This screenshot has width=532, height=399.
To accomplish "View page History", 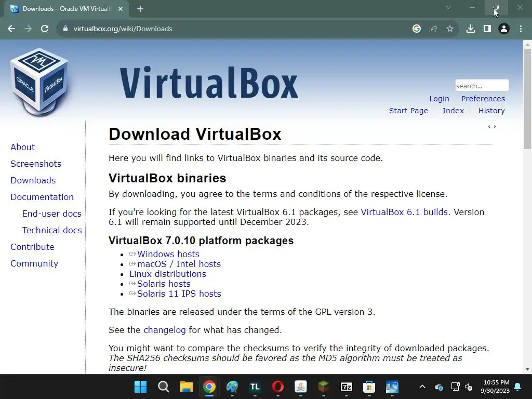I will tap(491, 111).
